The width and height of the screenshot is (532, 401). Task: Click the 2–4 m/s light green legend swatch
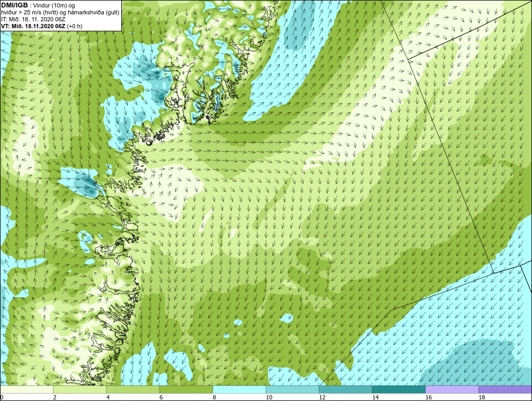(x=80, y=389)
